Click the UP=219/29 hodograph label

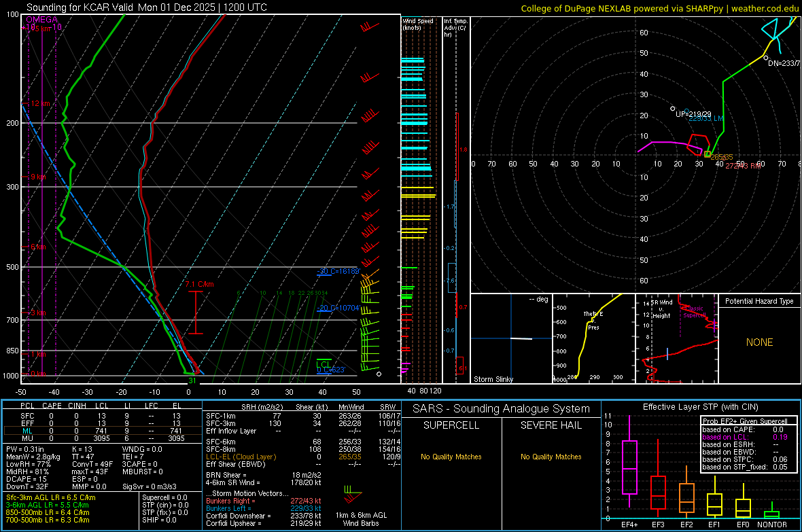click(693, 114)
